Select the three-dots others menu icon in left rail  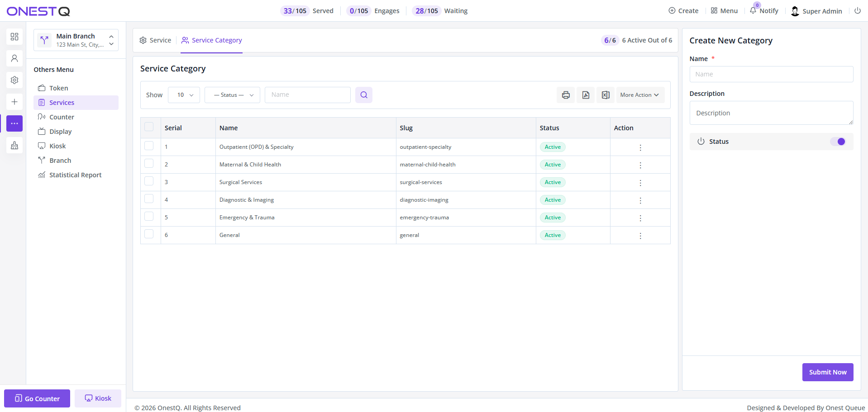pyautogui.click(x=14, y=123)
